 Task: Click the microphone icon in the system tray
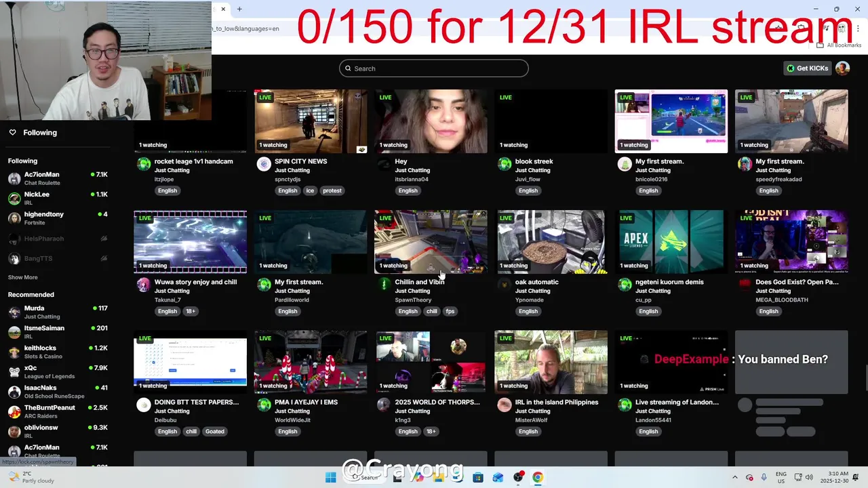pyautogui.click(x=764, y=477)
